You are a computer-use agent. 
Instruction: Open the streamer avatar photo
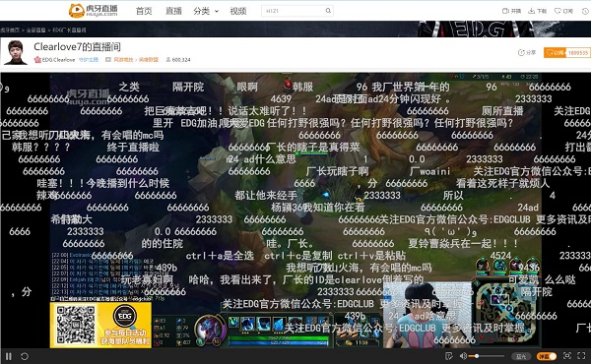16,52
